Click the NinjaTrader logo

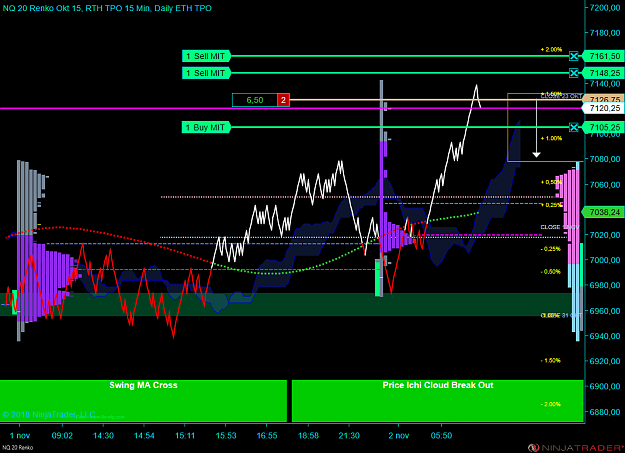576,448
